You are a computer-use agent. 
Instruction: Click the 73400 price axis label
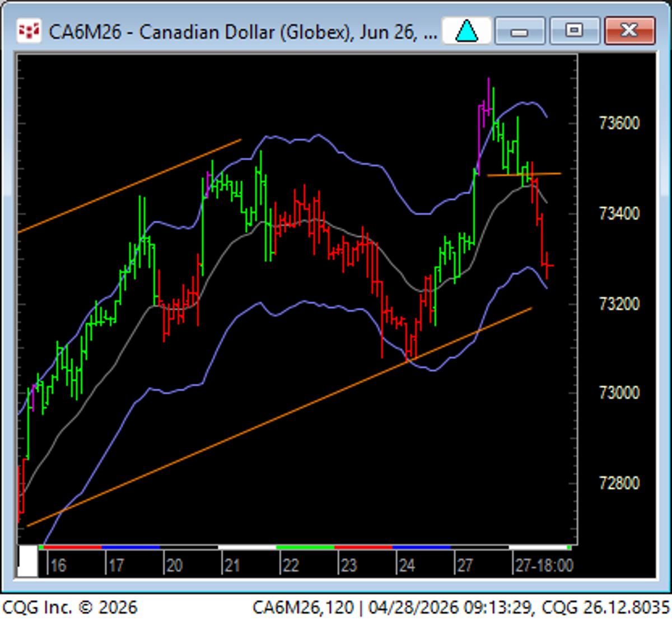pyautogui.click(x=619, y=214)
